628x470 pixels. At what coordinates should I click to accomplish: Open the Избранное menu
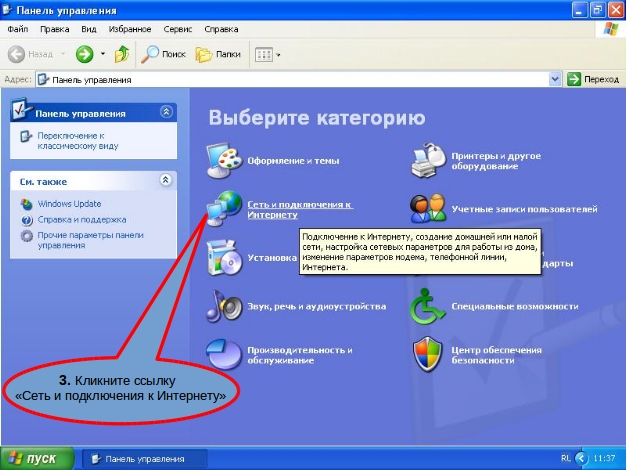tap(130, 29)
